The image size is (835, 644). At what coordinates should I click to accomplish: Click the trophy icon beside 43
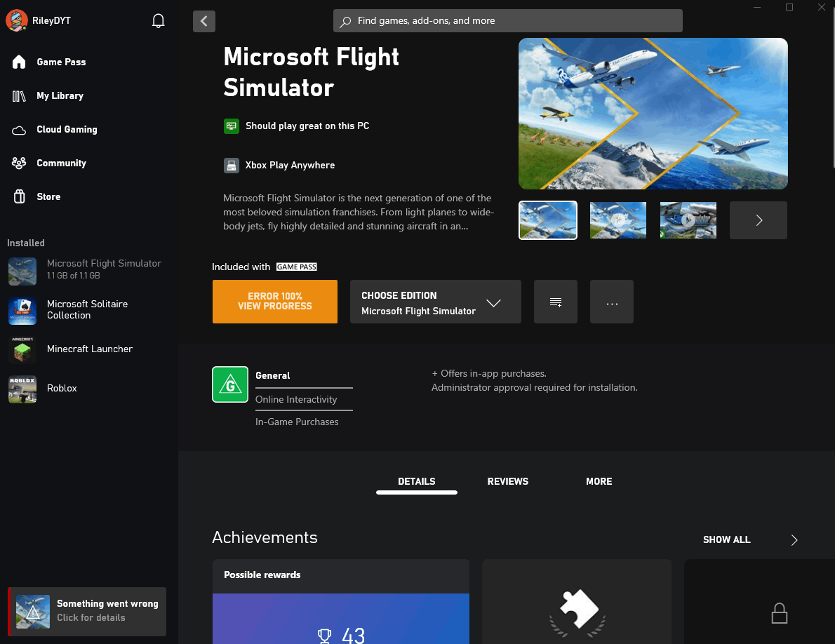pyautogui.click(x=324, y=636)
